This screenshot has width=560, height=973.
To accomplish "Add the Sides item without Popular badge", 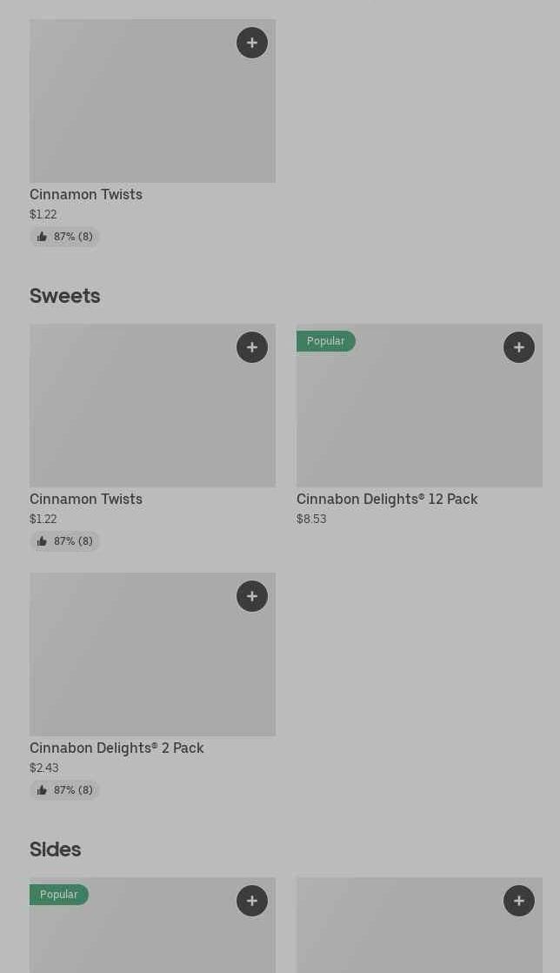I will point(519,901).
